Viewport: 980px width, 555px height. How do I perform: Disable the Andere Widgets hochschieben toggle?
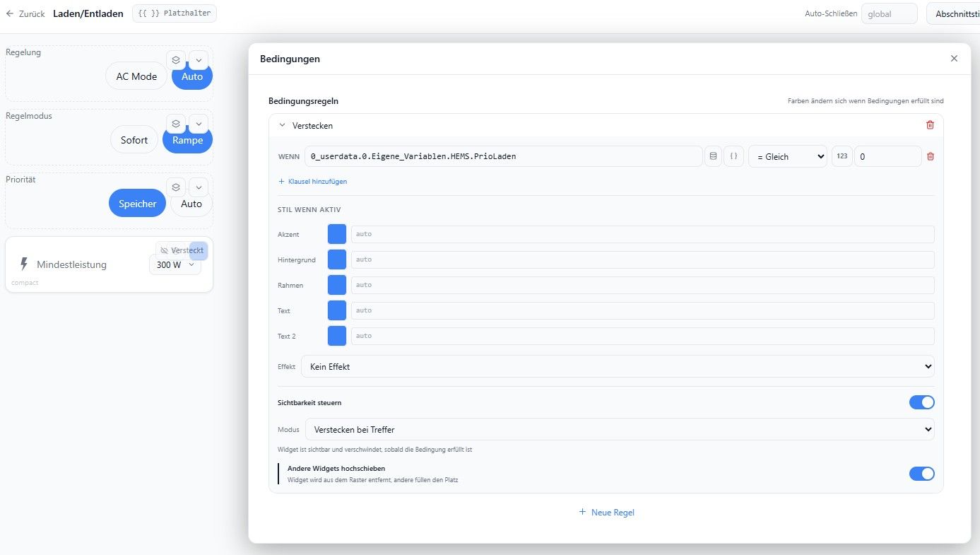click(921, 474)
